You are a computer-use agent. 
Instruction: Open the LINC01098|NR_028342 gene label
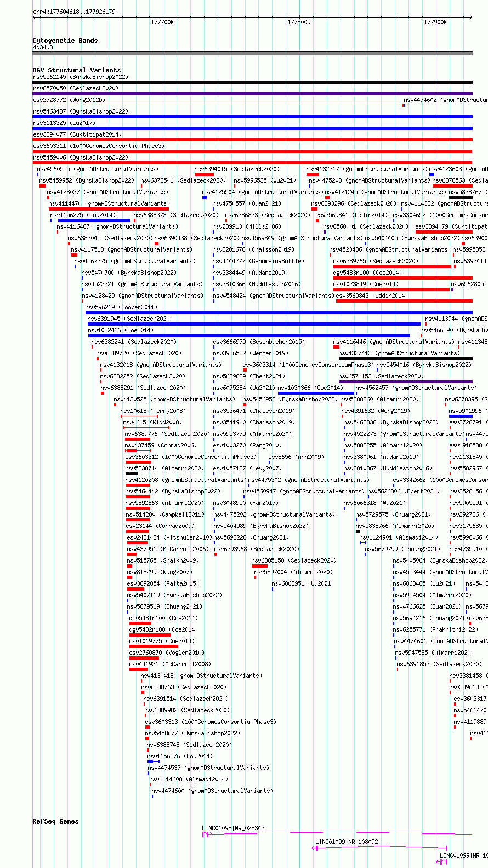pyautogui.click(x=233, y=828)
